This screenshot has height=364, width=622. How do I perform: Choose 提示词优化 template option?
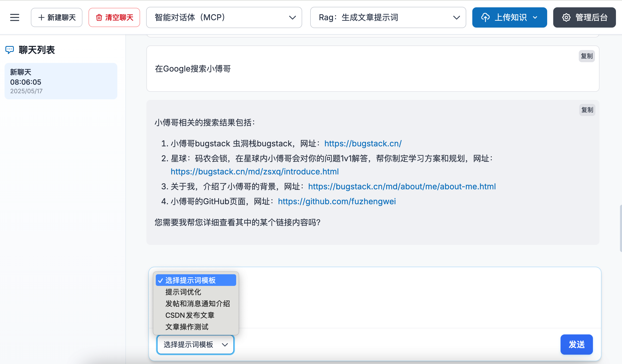point(196,292)
